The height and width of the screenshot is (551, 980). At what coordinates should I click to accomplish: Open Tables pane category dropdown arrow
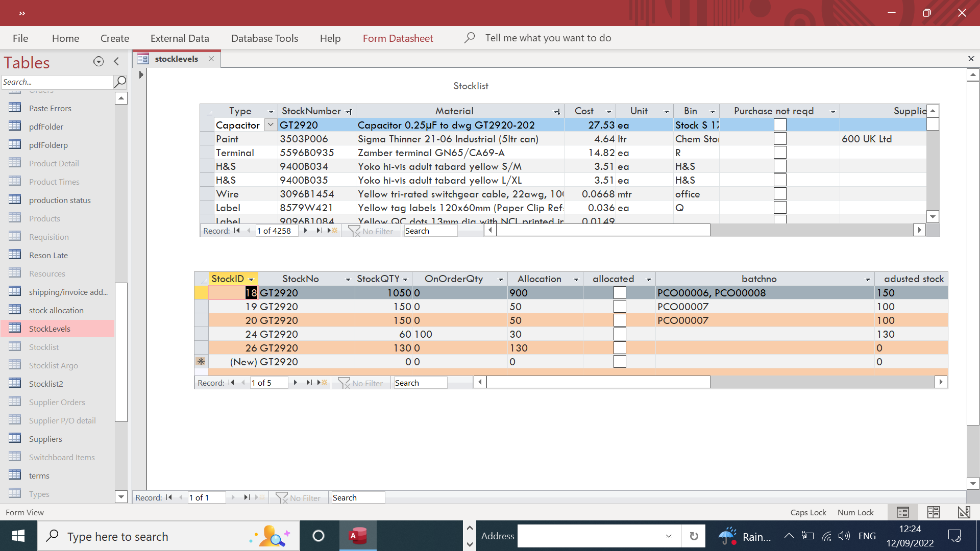click(x=99, y=62)
